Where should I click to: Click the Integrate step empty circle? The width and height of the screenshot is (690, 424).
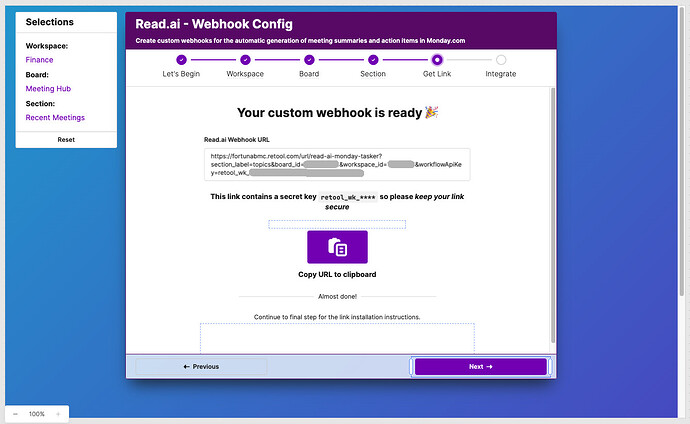point(501,60)
